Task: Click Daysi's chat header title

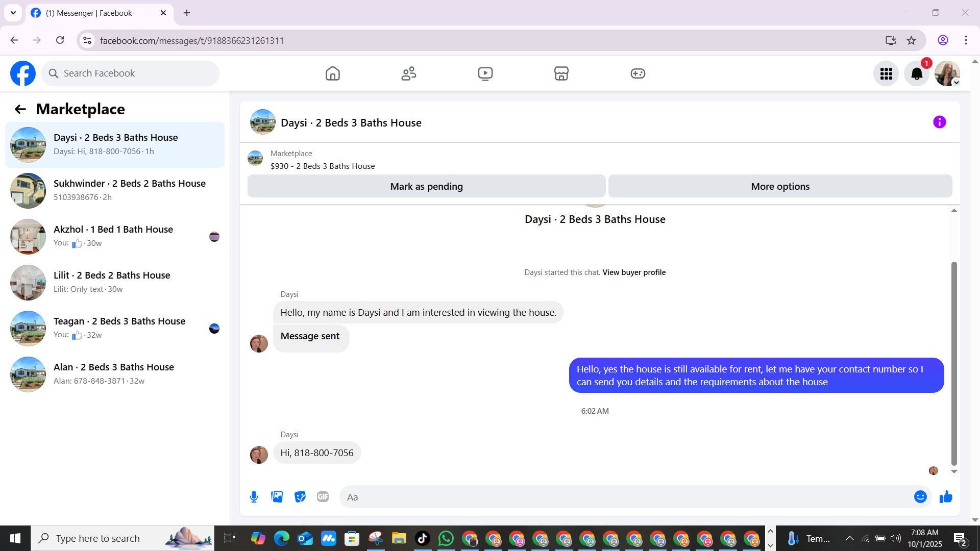Action: 351,122
